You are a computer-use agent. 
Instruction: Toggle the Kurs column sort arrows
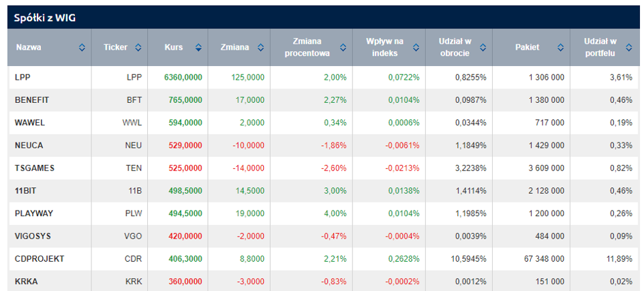tap(198, 48)
